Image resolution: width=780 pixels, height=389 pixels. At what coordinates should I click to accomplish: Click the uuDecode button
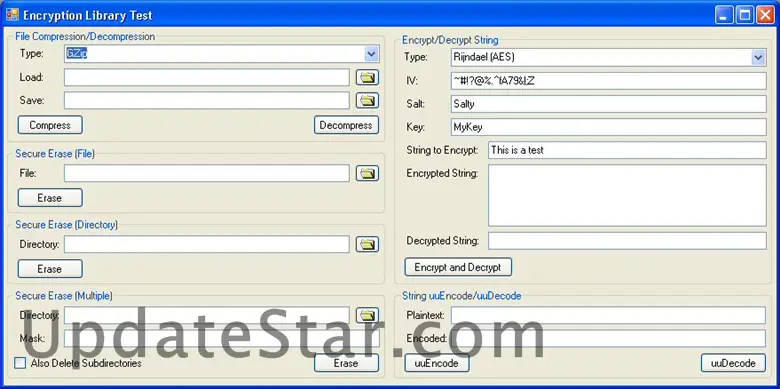click(x=733, y=363)
